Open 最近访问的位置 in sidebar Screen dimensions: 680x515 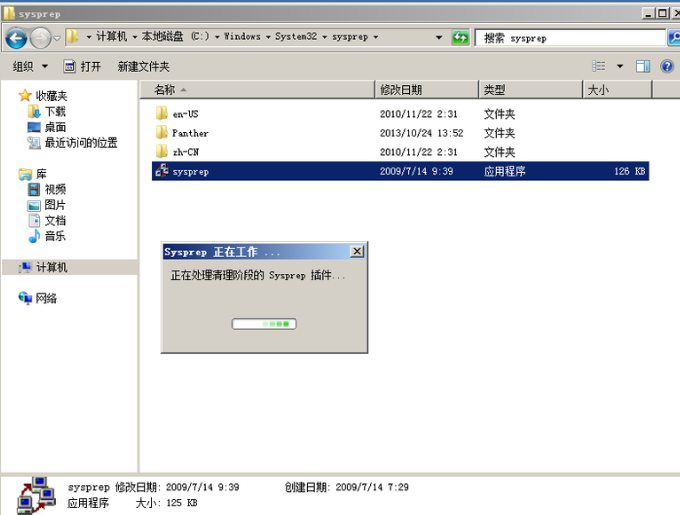pos(80,143)
